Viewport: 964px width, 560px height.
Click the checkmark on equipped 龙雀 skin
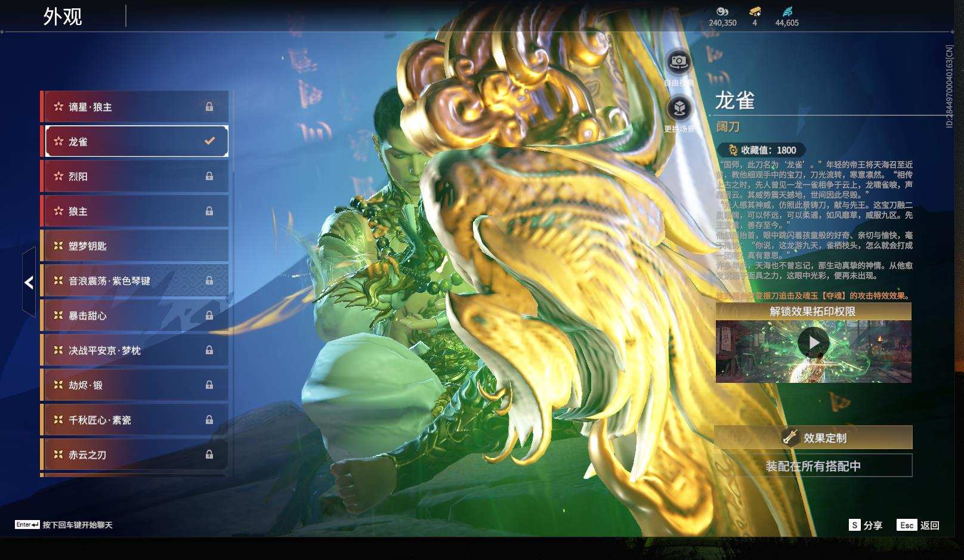click(209, 141)
